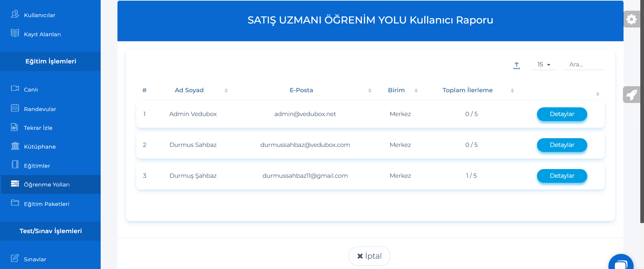Sort table by Ad Soyad column

coord(189,90)
